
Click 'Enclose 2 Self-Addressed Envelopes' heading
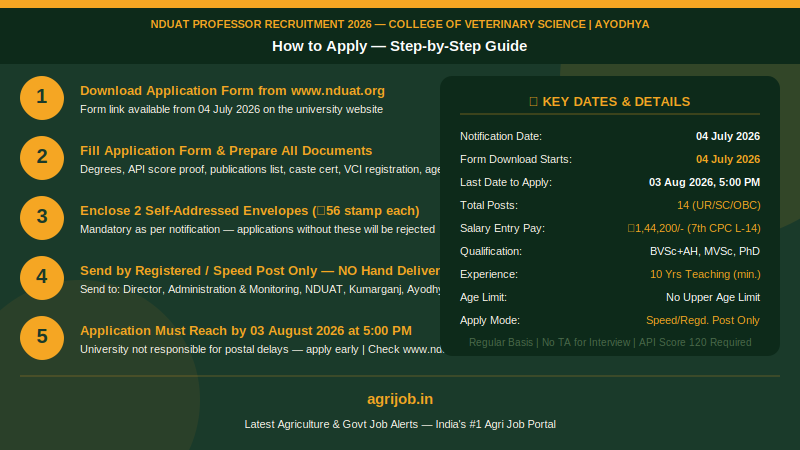coord(249,211)
